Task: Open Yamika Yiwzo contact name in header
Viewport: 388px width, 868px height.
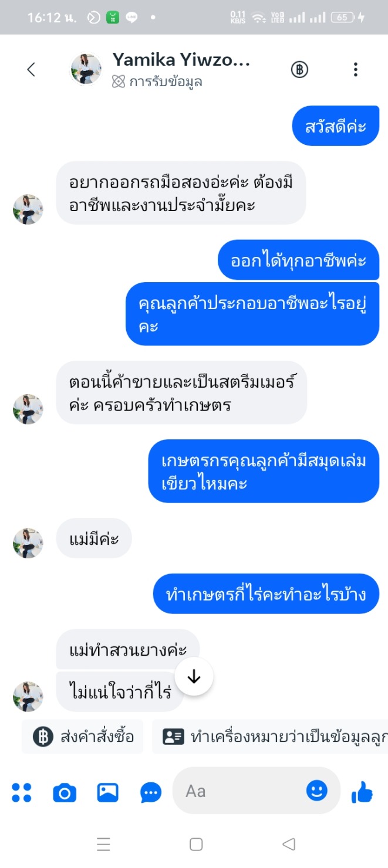Action: click(x=181, y=60)
